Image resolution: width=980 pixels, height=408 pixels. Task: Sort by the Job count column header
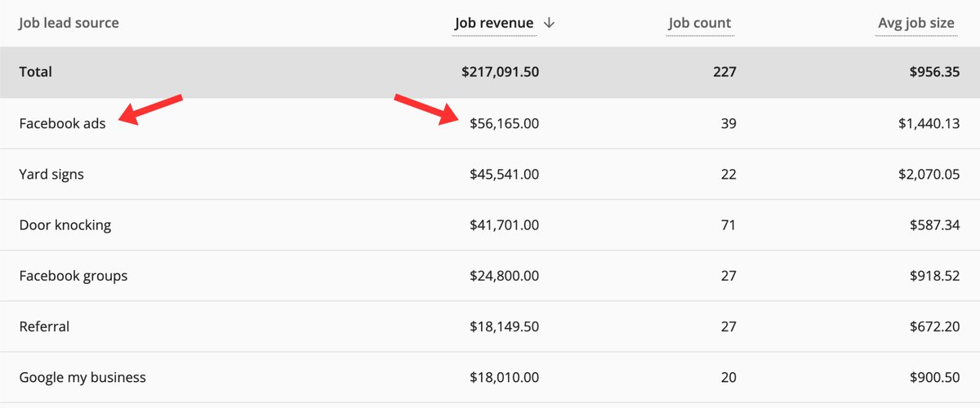(x=700, y=23)
